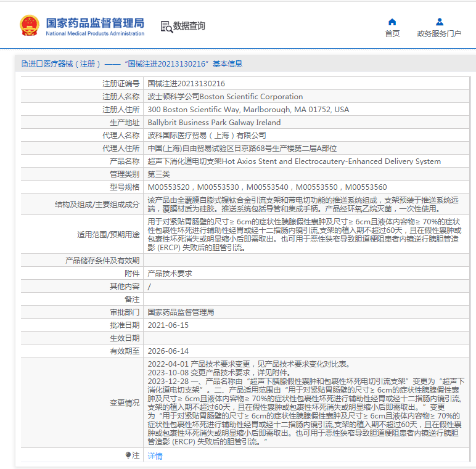Click the 生产地址 row label
This screenshot has width=476, height=469.
125,122
